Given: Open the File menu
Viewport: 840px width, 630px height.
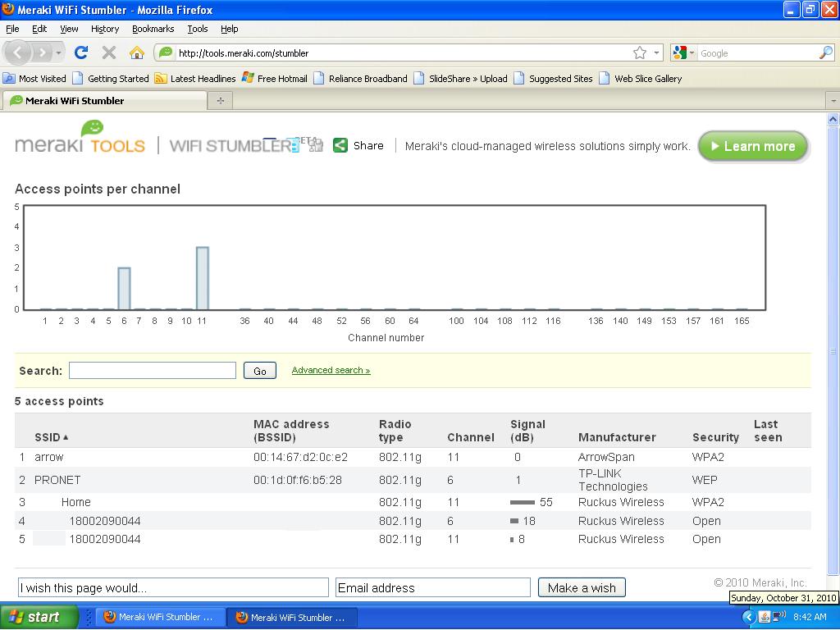Looking at the screenshot, I should 12,29.
